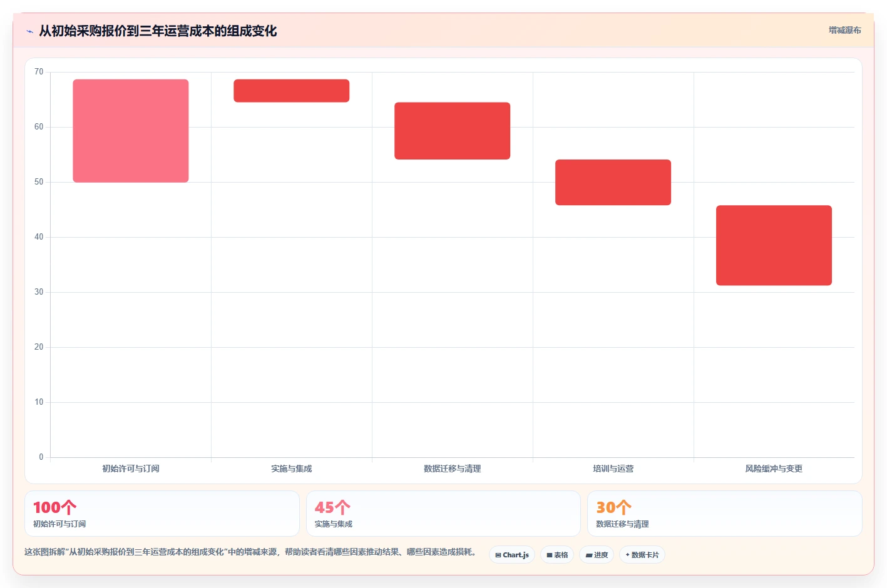Click the 表格 tag chip

(557, 555)
